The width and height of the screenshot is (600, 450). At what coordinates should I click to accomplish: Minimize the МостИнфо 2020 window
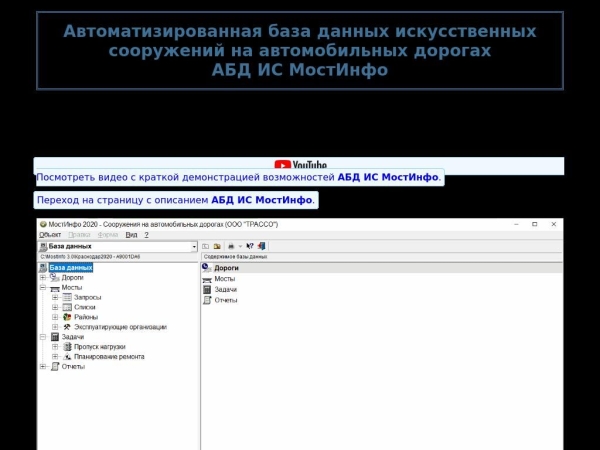pos(516,224)
